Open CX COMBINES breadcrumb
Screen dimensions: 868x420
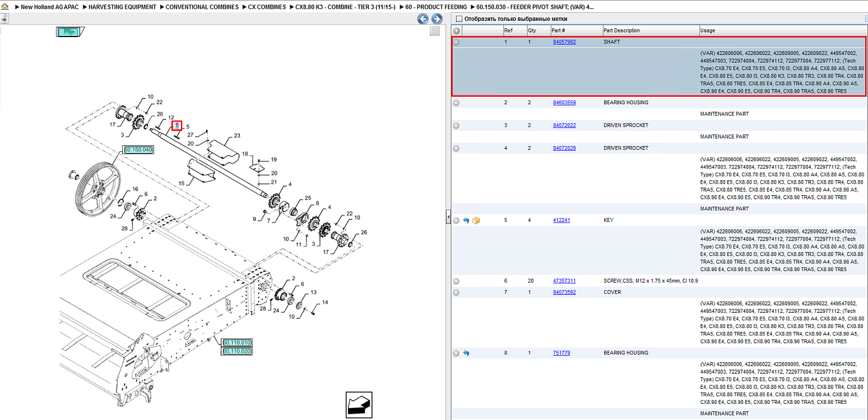tap(267, 7)
